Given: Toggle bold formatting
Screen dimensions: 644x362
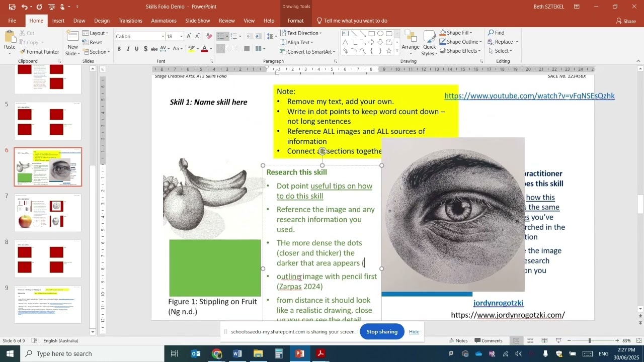Looking at the screenshot, I should [119, 49].
